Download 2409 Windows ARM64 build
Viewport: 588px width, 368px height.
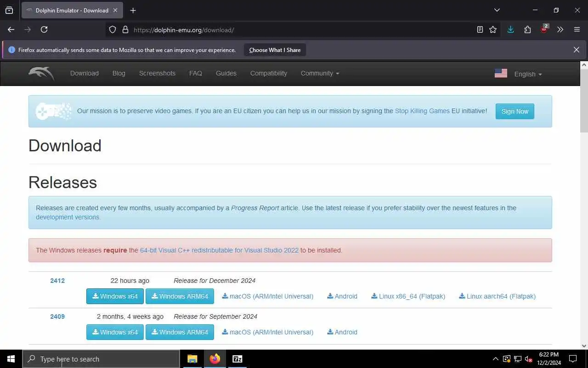(x=180, y=332)
